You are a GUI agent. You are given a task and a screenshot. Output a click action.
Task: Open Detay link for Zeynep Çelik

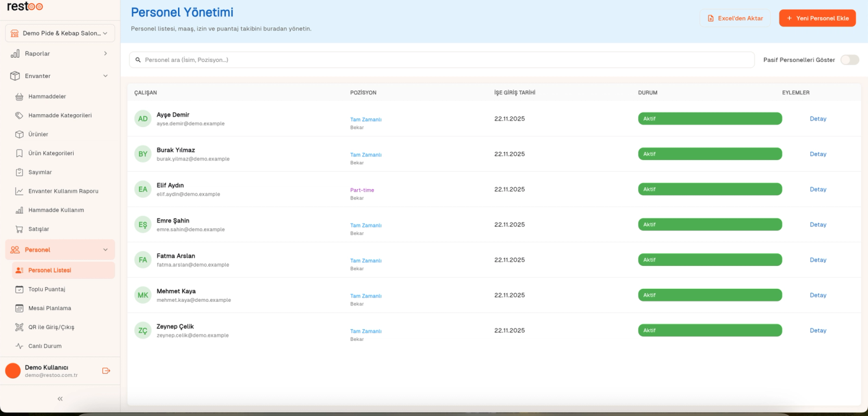click(818, 331)
